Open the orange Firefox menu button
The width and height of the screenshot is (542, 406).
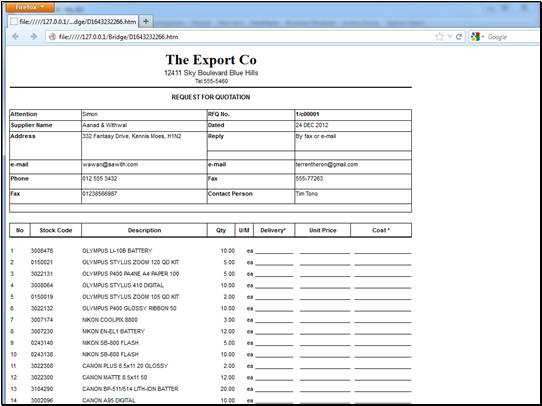pos(30,7)
